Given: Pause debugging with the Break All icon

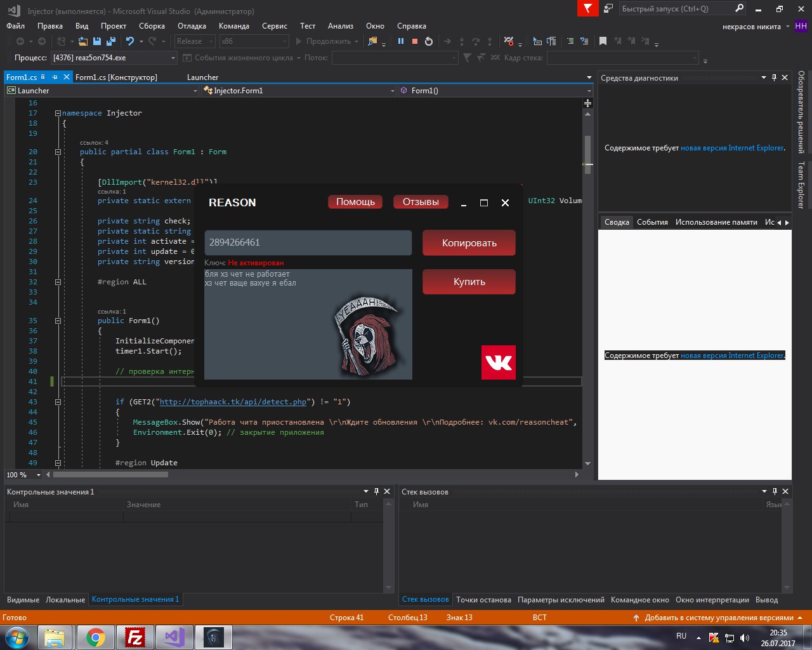Looking at the screenshot, I should [401, 41].
